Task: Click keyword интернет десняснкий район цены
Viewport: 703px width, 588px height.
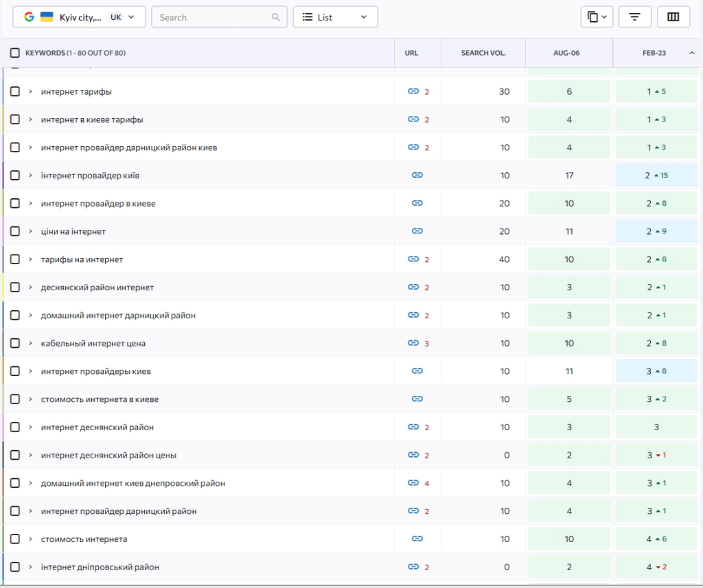Action: click(x=108, y=456)
